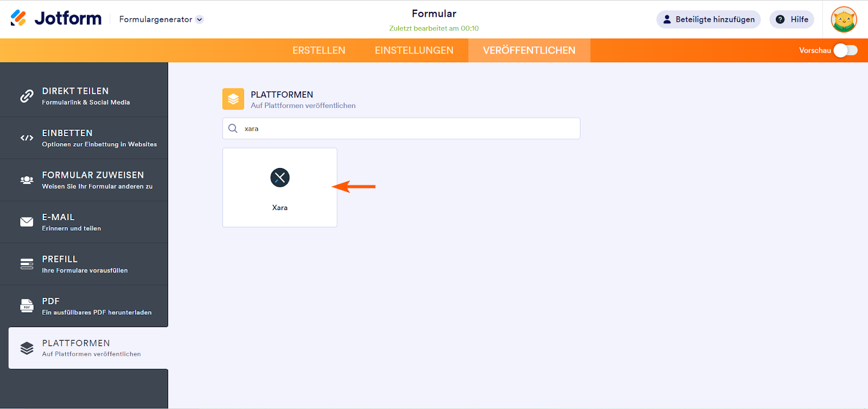This screenshot has width=868, height=409.
Task: Click the Jotform logo
Action: tap(56, 18)
